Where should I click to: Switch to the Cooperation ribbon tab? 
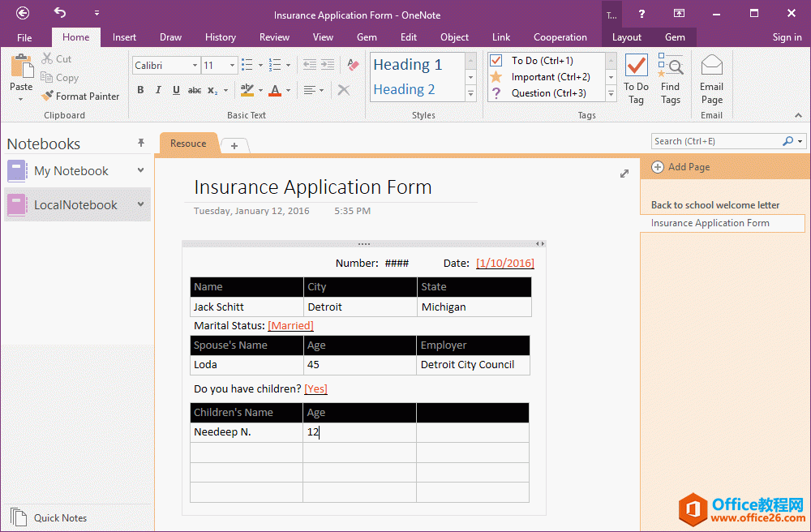pyautogui.click(x=560, y=37)
